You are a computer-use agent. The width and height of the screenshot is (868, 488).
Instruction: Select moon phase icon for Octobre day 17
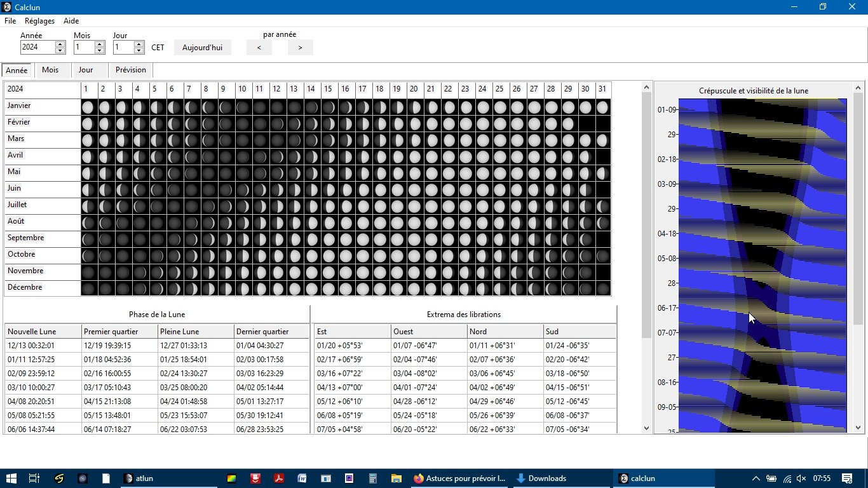coord(362,255)
